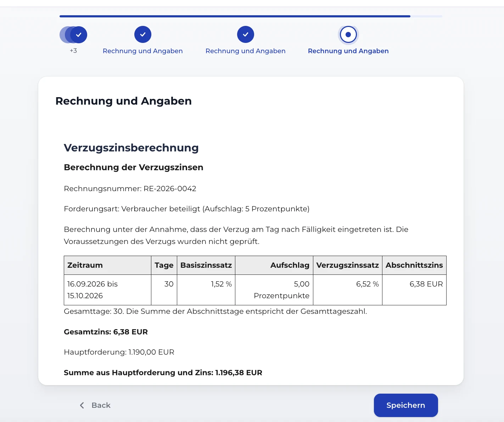The image size is (504, 422).
Task: Select the invoice number line RE-2026-0042
Action: [x=130, y=189]
